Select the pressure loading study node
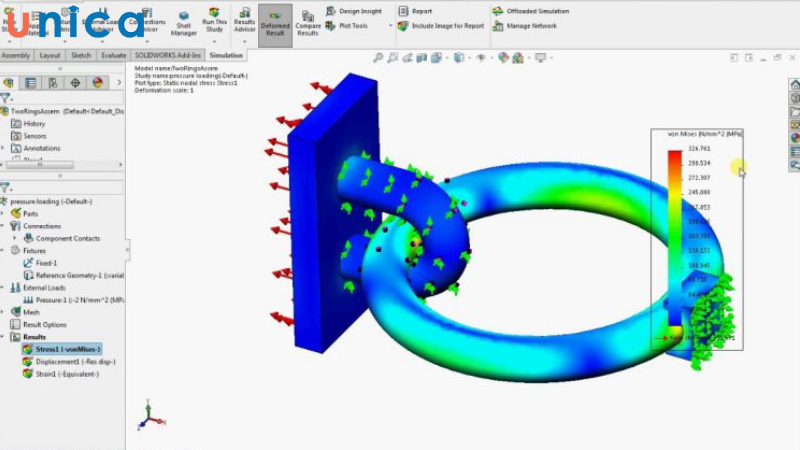This screenshot has height=450, width=800. point(47,202)
